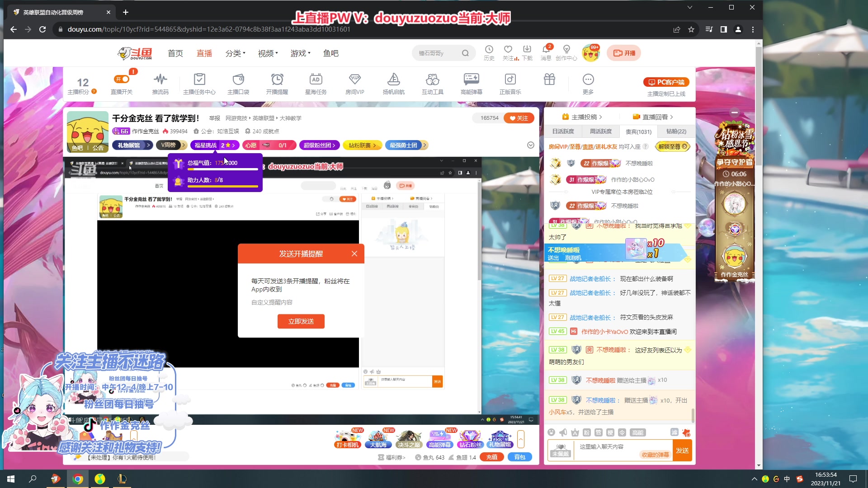The height and width of the screenshot is (488, 868).
Task: Toggle the 高能 option in chat toolbar
Action: 637,432
